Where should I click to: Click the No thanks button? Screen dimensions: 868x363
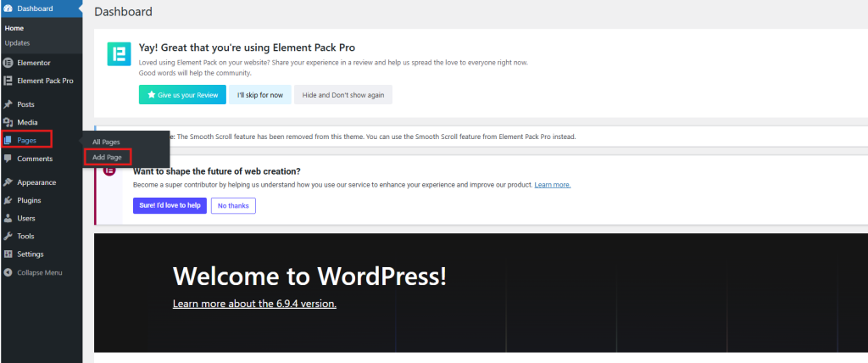[x=233, y=205]
